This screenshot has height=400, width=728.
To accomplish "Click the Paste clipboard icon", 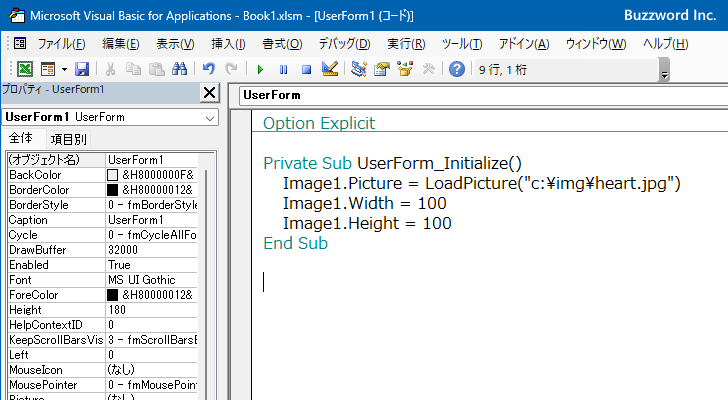I will click(156, 69).
